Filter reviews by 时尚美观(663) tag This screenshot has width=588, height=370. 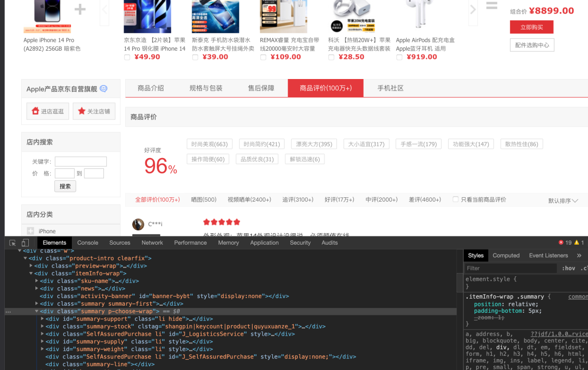point(209,144)
